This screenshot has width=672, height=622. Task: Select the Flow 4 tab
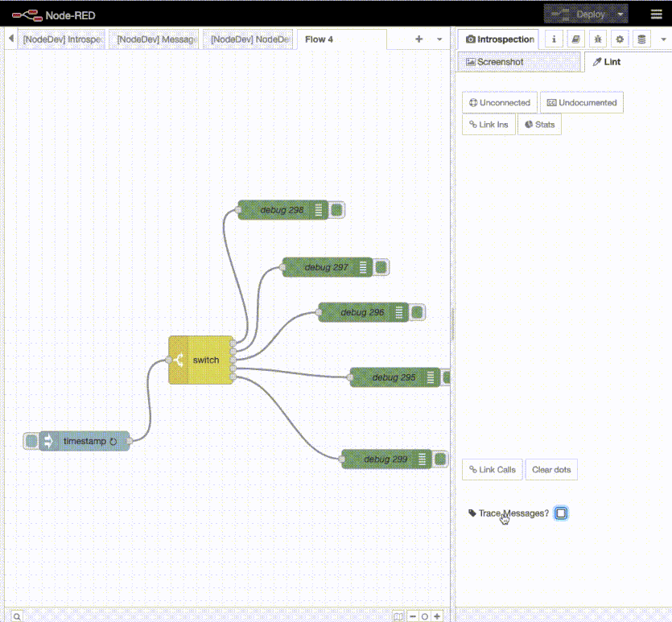[341, 39]
